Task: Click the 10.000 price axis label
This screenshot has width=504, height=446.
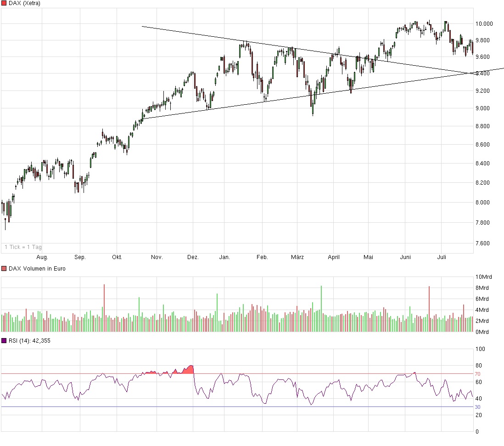Action: (484, 24)
